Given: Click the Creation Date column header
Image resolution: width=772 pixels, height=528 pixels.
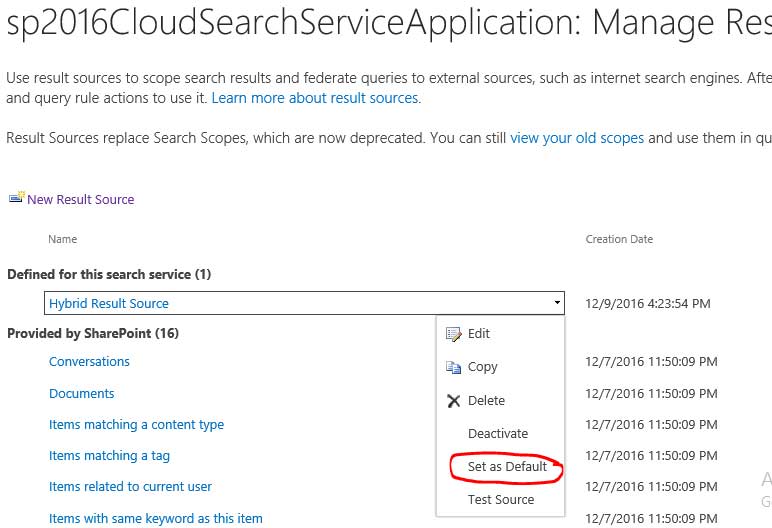Looking at the screenshot, I should [619, 239].
